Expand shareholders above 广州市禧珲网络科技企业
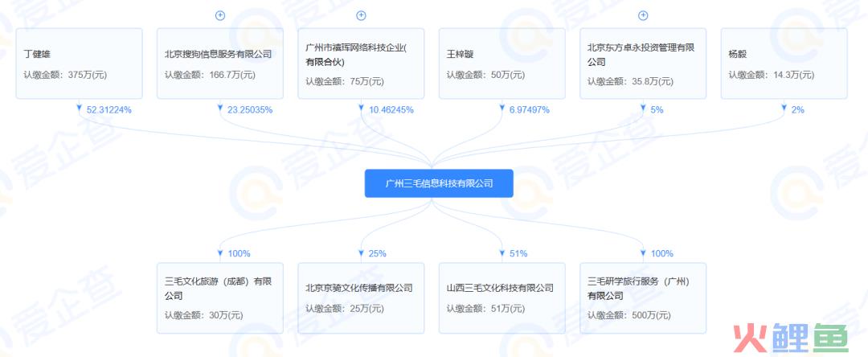Image resolution: width=868 pixels, height=357 pixels. pos(361,15)
